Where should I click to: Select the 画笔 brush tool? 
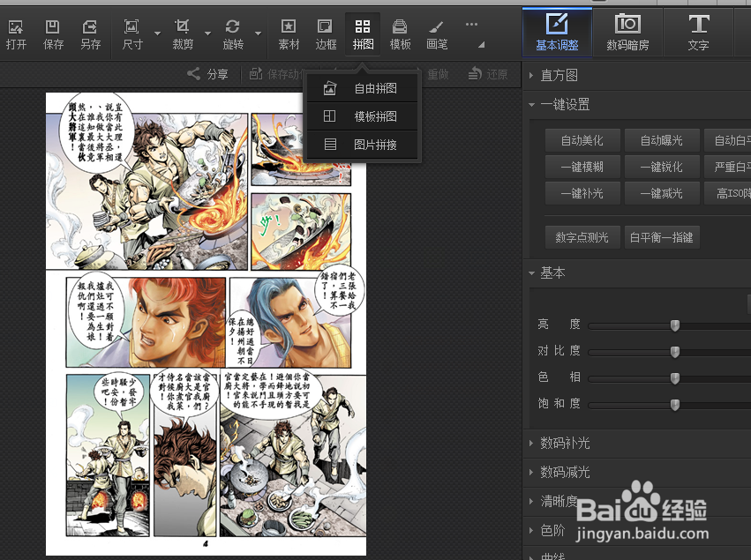437,34
